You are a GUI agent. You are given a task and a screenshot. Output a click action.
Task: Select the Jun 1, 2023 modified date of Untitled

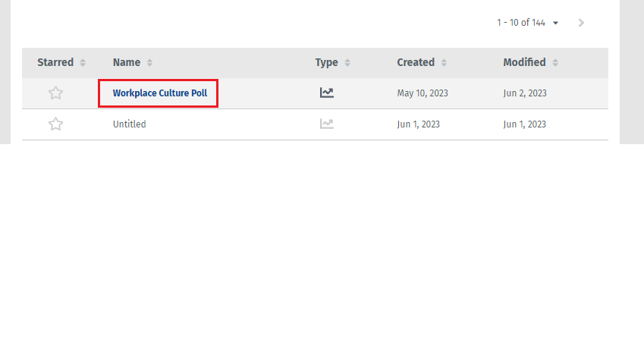(524, 124)
